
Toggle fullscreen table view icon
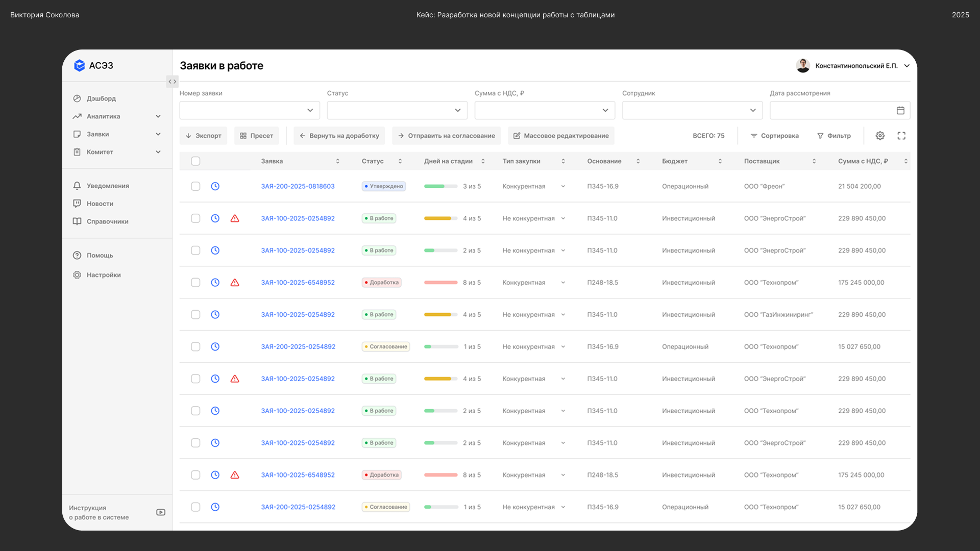click(901, 136)
